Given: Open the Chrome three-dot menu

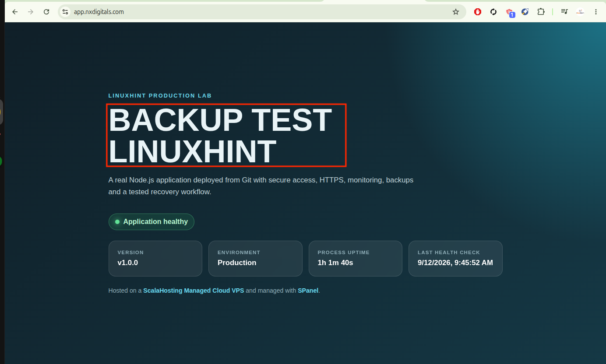Looking at the screenshot, I should pyautogui.click(x=595, y=12).
